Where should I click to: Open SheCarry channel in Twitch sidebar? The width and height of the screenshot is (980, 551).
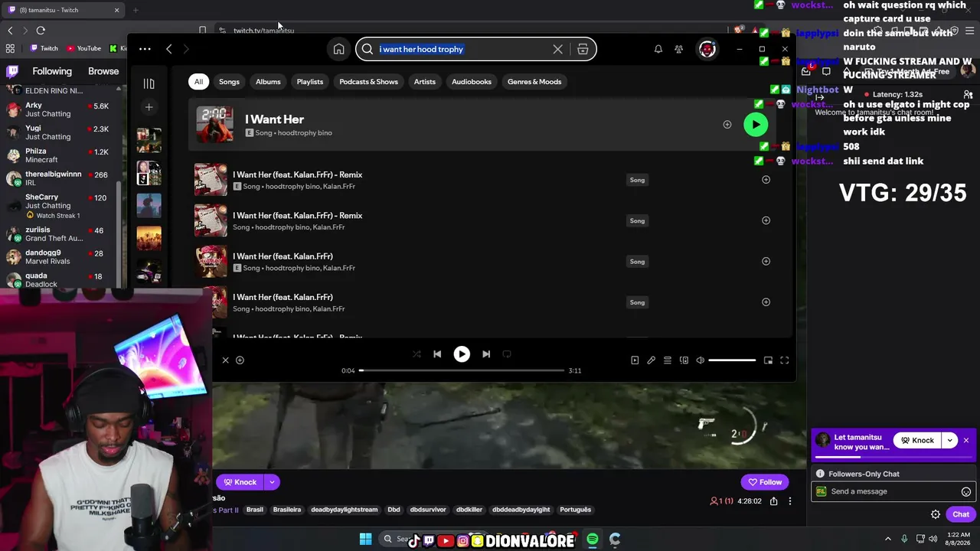[57, 205]
